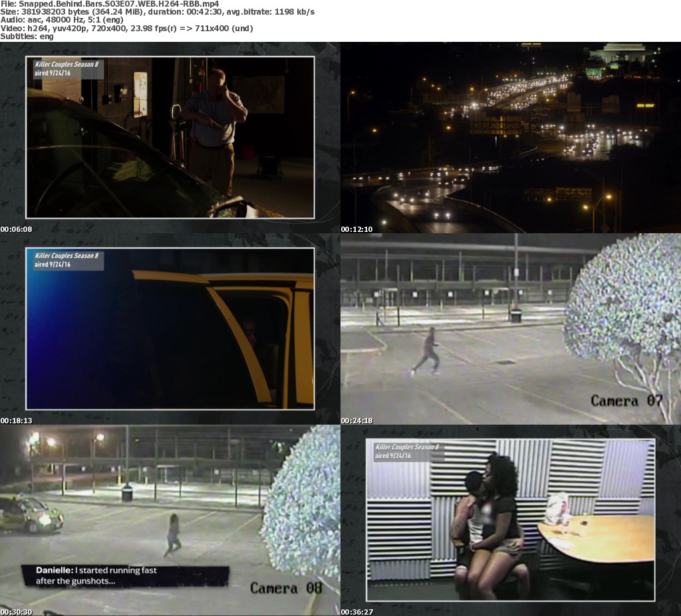
Task: Click the Camera 07 overlay label
Action: pyautogui.click(x=626, y=401)
